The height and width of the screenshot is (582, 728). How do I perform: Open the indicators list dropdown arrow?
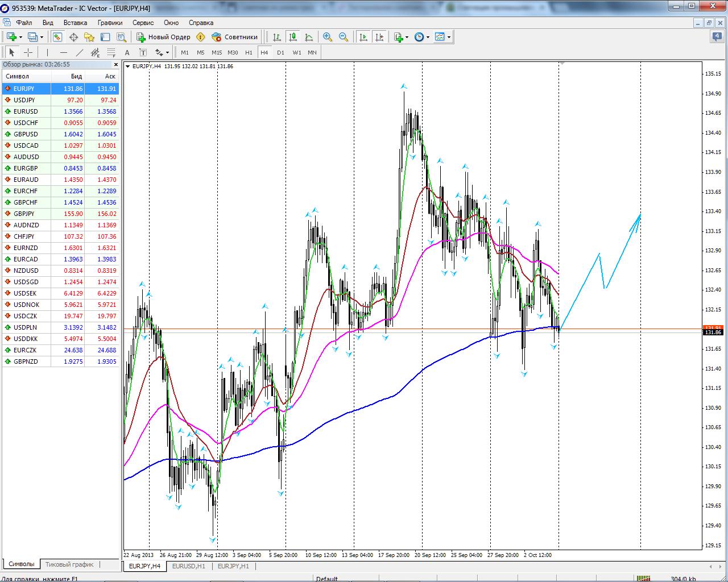(407, 38)
